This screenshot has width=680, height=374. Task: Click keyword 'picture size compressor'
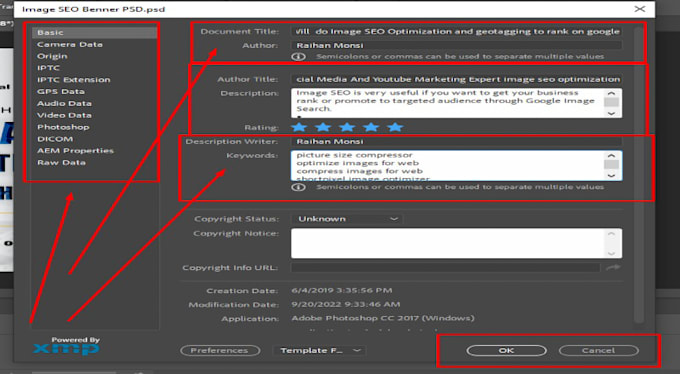(354, 155)
